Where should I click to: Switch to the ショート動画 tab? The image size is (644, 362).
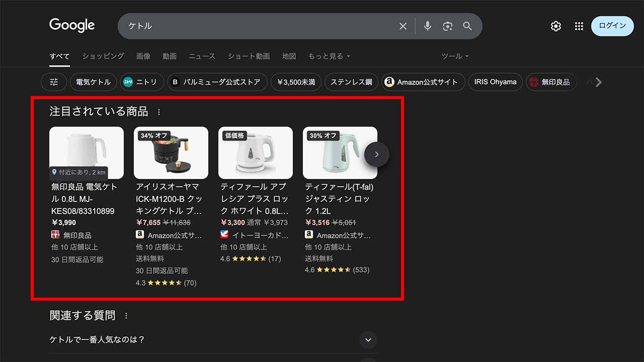[x=249, y=56]
